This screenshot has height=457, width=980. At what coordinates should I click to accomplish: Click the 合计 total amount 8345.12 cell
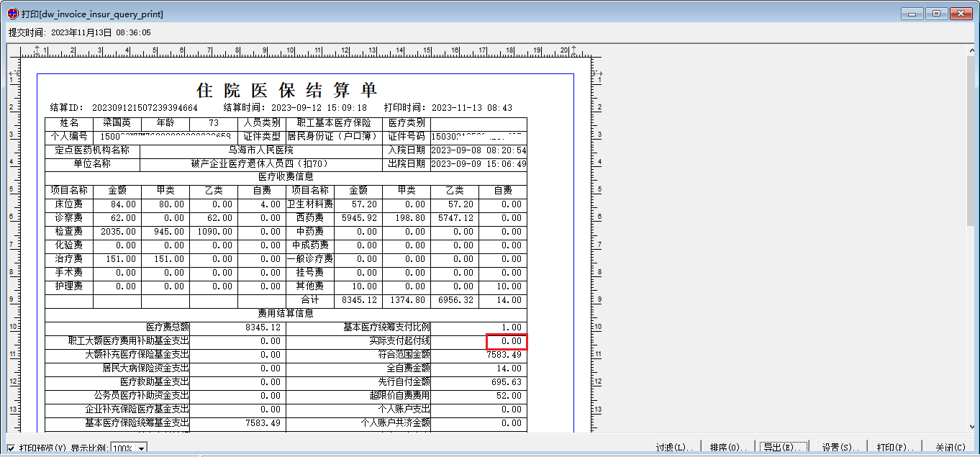[359, 300]
